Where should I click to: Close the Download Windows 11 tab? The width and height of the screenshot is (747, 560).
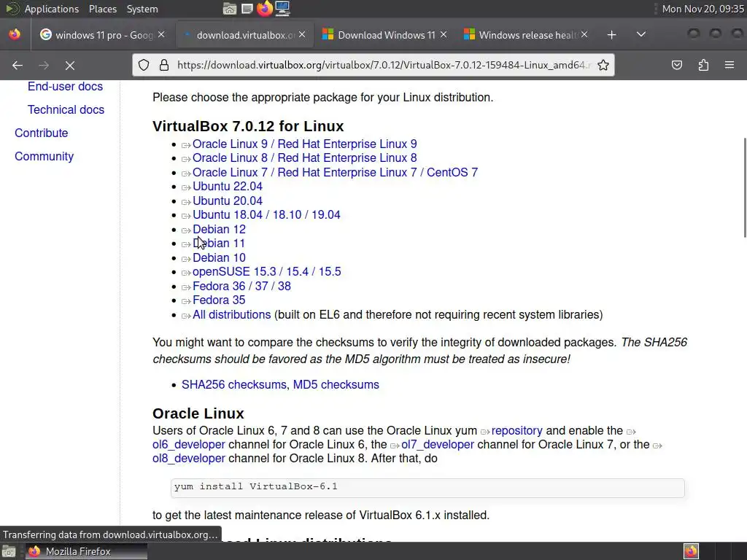444,34
